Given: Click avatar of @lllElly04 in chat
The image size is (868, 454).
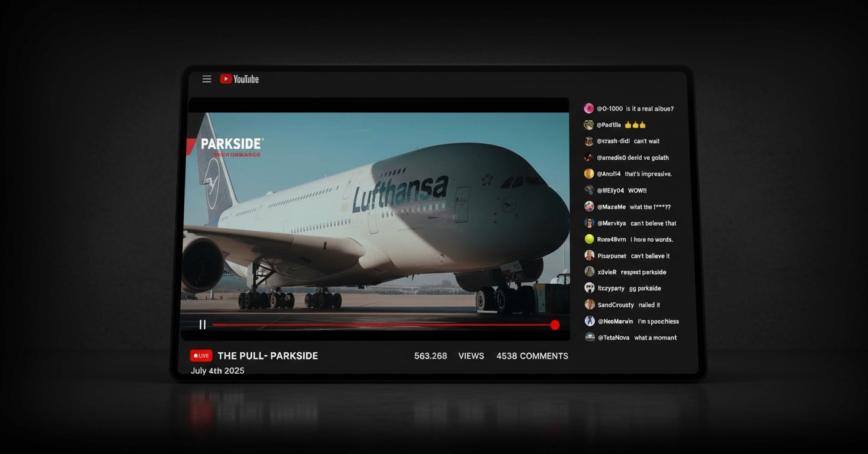Looking at the screenshot, I should (x=589, y=190).
